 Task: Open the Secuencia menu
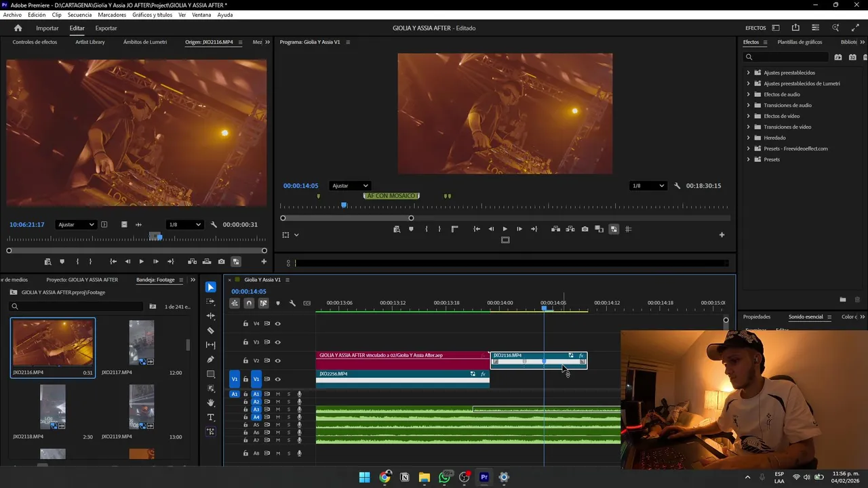79,15
